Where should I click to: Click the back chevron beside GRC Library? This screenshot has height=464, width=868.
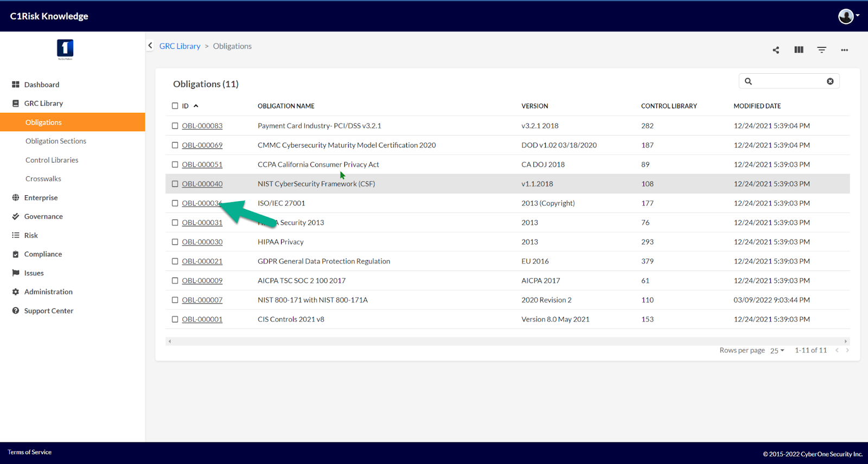click(x=150, y=46)
